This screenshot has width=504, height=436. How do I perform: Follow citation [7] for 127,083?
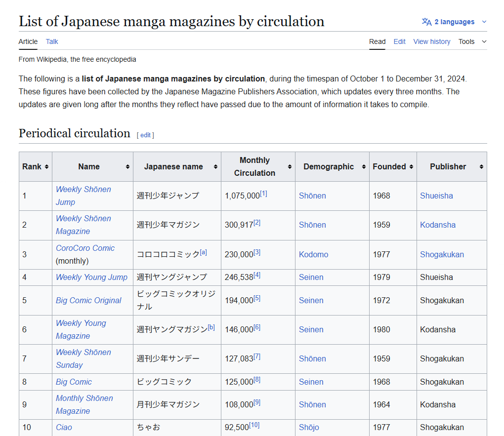point(257,357)
